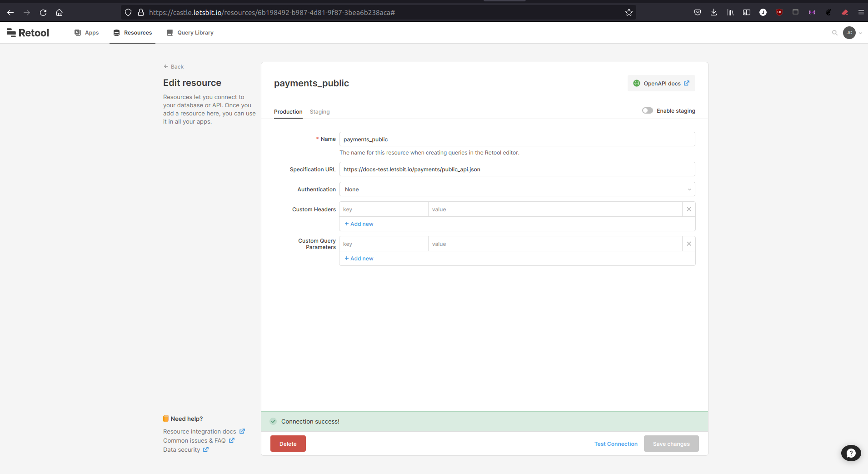
Task: Click the Retool logo
Action: [28, 33]
